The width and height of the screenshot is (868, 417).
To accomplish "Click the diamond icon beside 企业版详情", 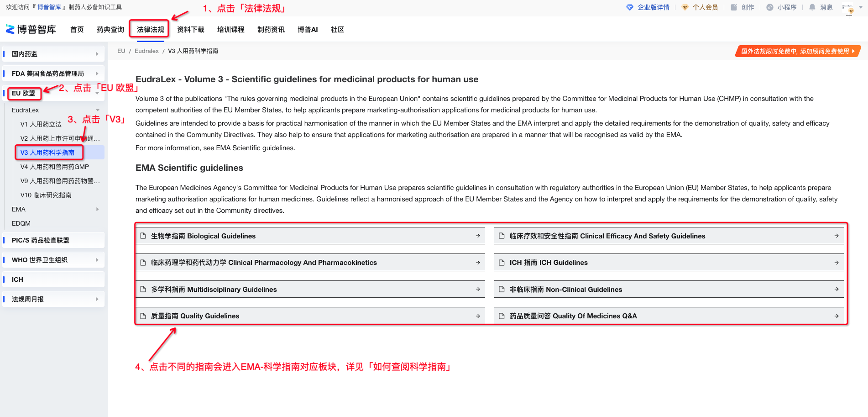I will (x=630, y=7).
